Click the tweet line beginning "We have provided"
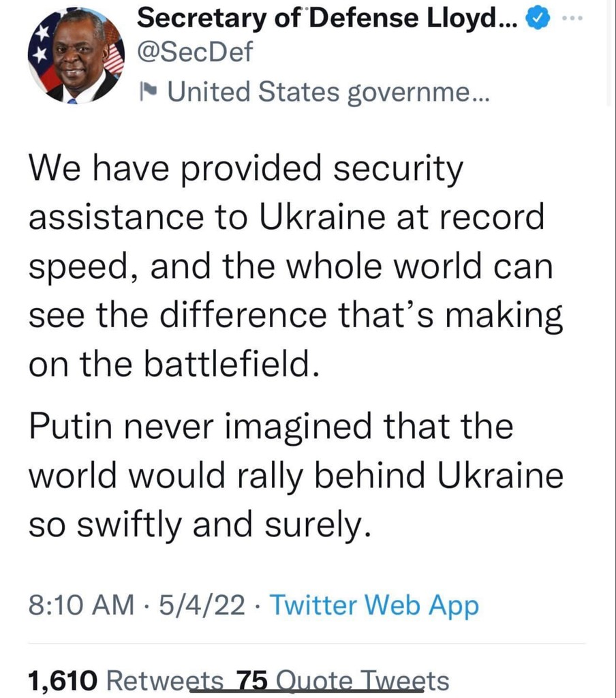 click(246, 169)
